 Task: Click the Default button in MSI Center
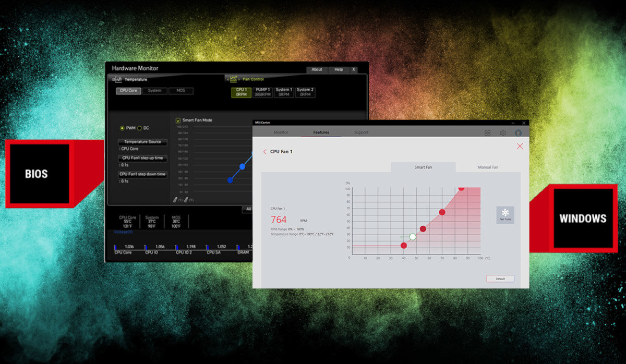pyautogui.click(x=500, y=278)
